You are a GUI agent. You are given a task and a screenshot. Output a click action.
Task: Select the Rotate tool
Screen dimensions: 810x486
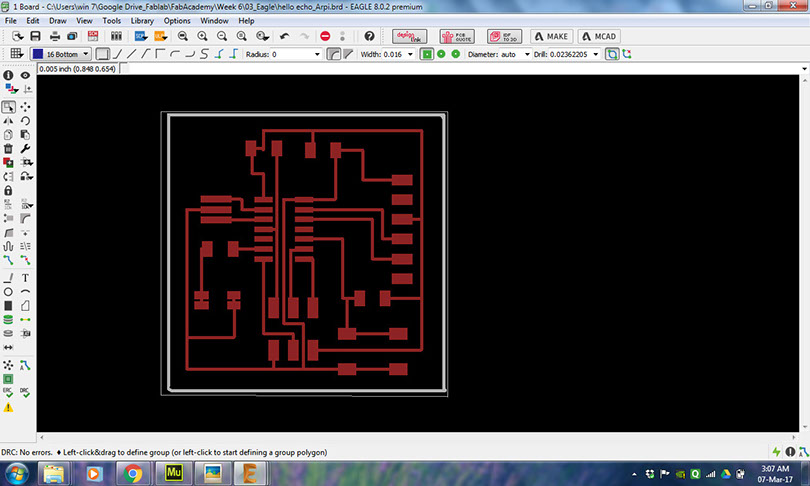pos(25,120)
